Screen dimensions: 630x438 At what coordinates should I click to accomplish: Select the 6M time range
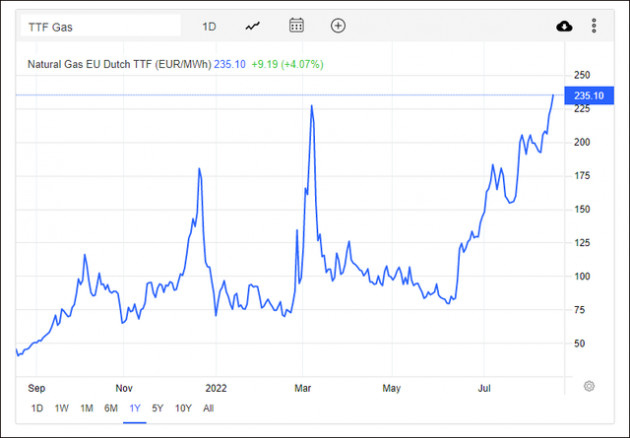point(111,408)
